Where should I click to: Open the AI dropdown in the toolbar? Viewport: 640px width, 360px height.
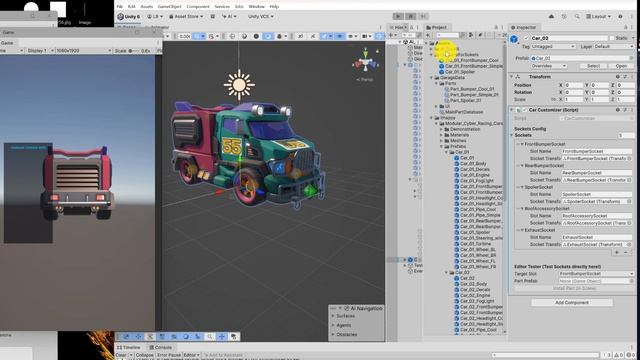[229, 16]
